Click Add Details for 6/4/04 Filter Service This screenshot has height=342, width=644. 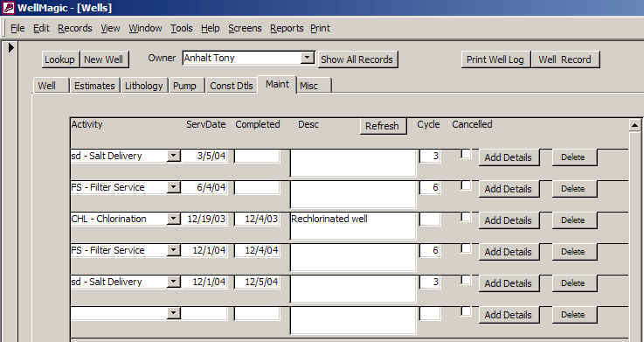(x=509, y=189)
